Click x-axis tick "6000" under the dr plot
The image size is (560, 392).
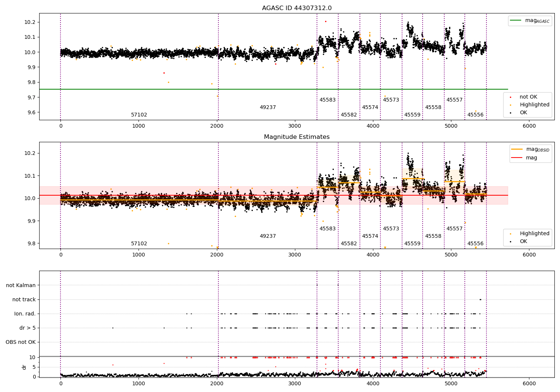[x=529, y=384]
